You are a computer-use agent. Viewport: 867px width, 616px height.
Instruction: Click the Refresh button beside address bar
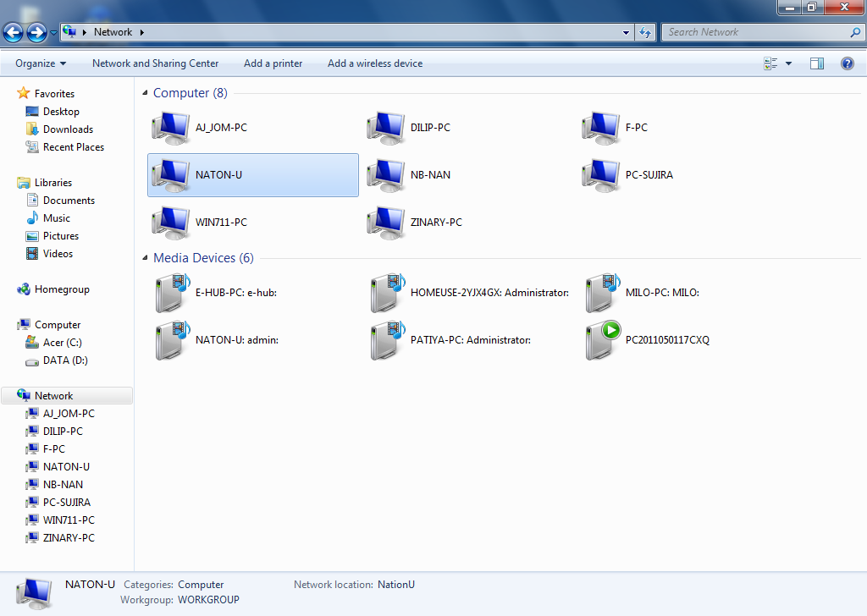645,32
